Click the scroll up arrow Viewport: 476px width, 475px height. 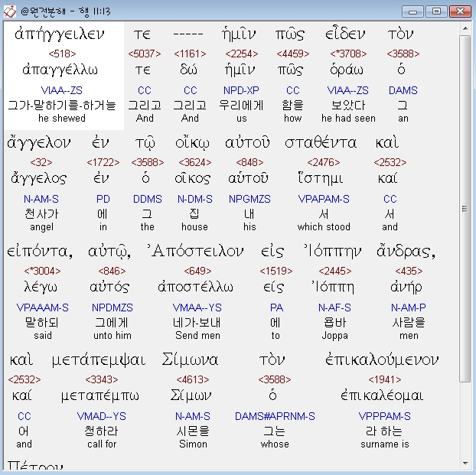coord(465,28)
